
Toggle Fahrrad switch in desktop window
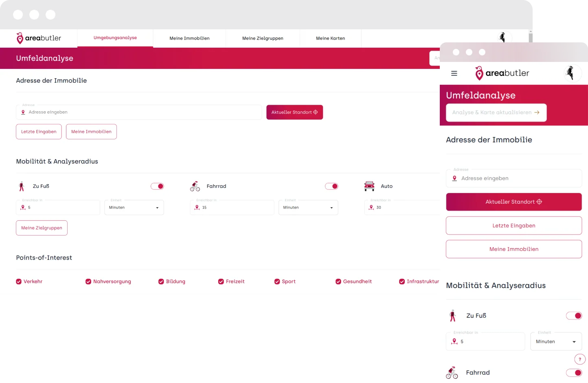(331, 186)
